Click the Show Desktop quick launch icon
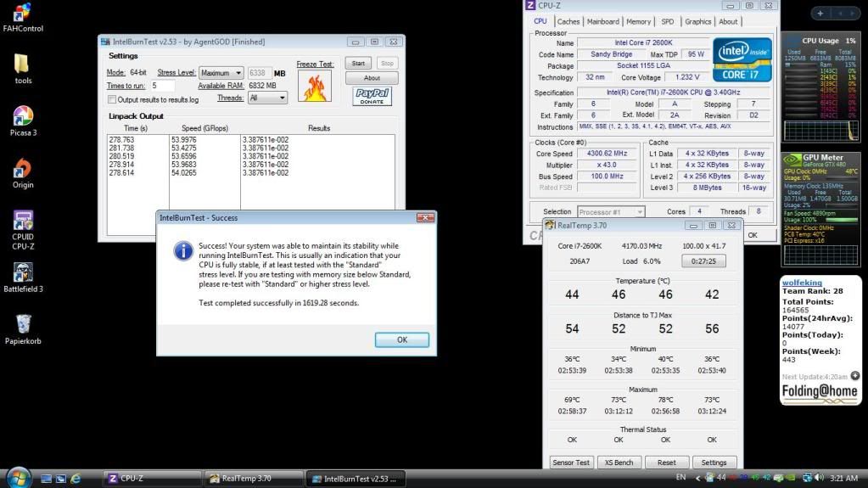This screenshot has width=868, height=488. click(x=47, y=479)
